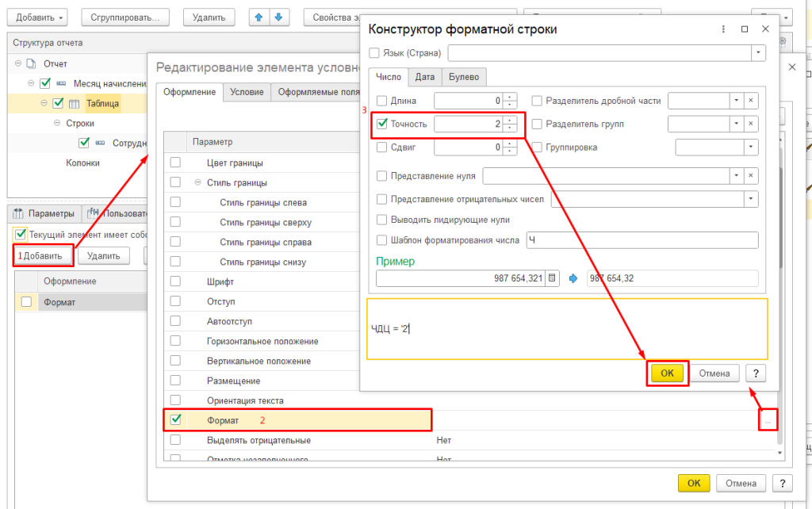Click the move up arrow in toolbar
The height and width of the screenshot is (509, 812).
pyautogui.click(x=259, y=17)
